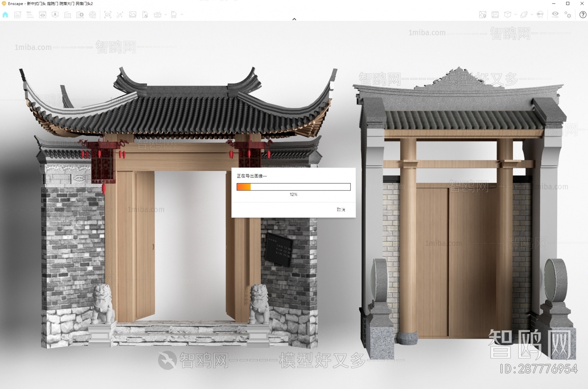Open the Mini Map tool
This screenshot has height=389, width=588.
point(483,15)
